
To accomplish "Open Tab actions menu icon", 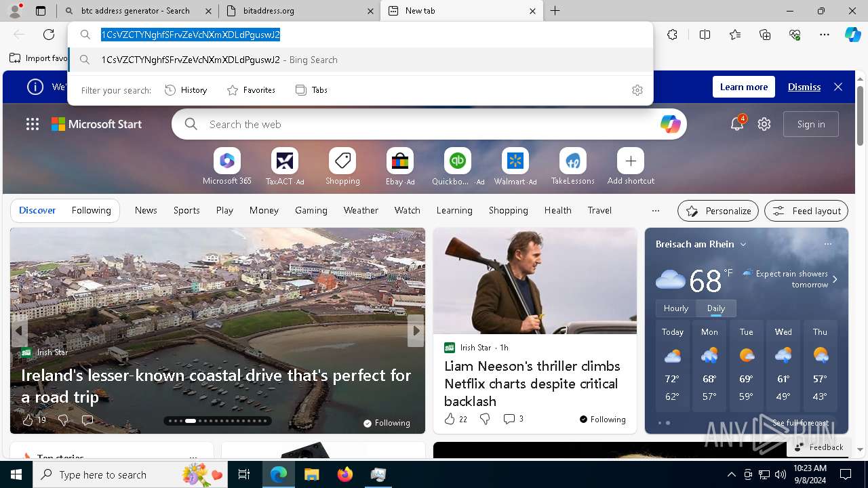I will [41, 11].
